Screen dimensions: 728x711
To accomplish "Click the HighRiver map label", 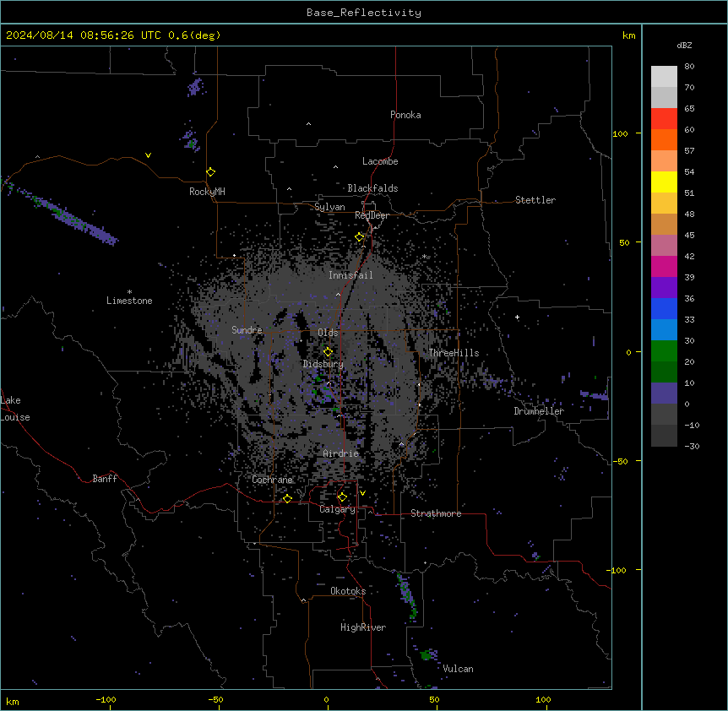I will coord(363,627).
